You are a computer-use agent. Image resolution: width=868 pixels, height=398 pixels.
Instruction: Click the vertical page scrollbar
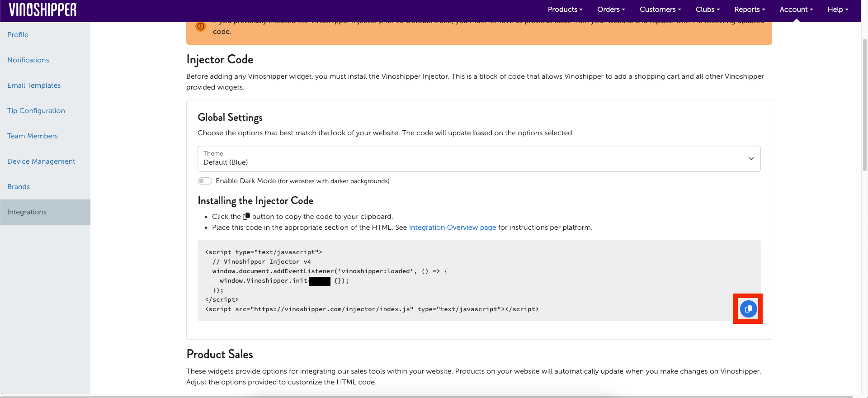tap(864, 104)
